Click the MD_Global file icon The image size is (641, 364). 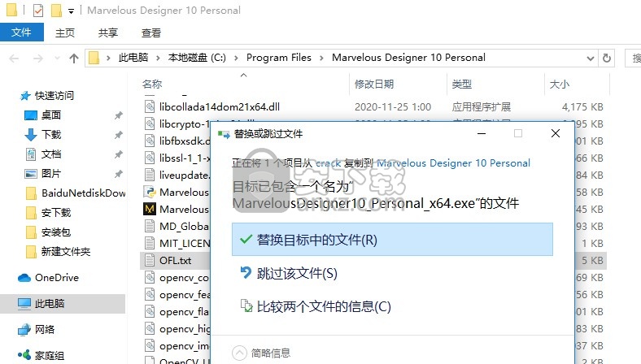pos(150,227)
